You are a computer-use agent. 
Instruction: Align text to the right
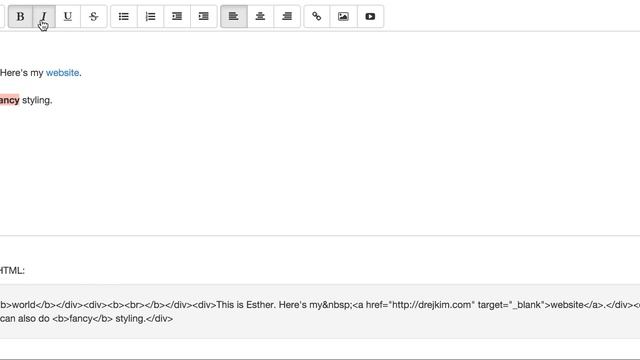(x=287, y=16)
